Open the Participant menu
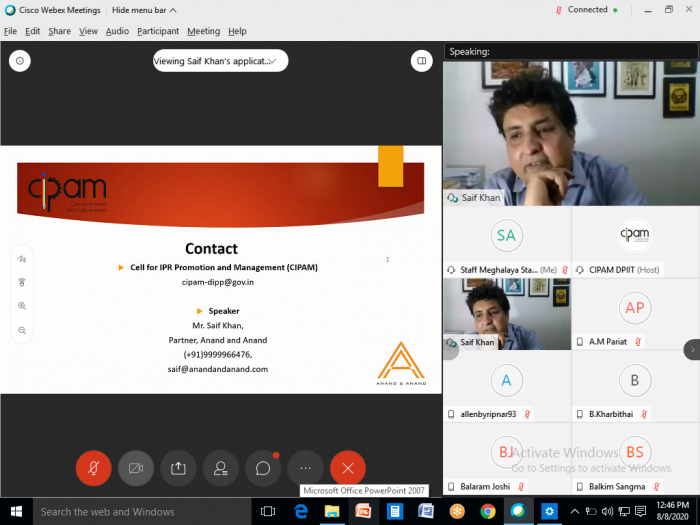 (158, 31)
